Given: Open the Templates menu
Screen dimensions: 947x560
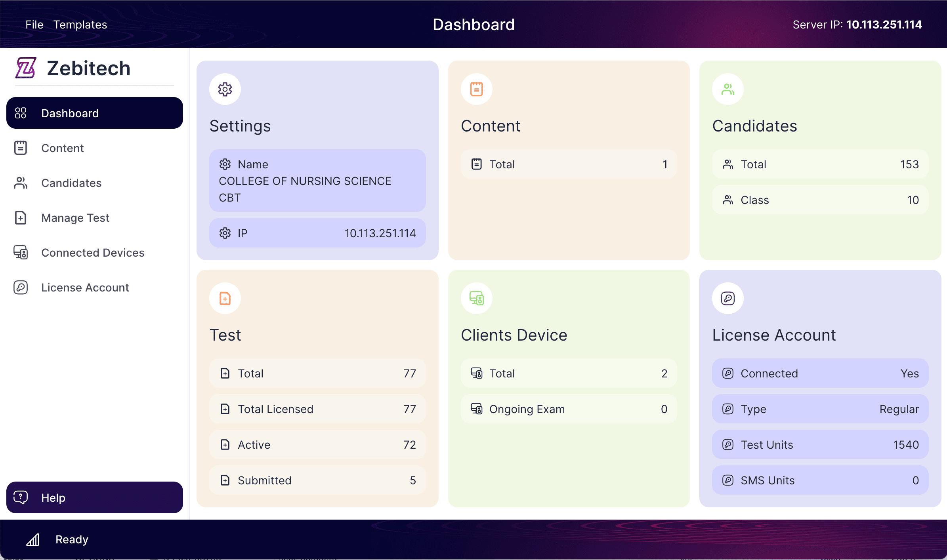Looking at the screenshot, I should point(80,25).
